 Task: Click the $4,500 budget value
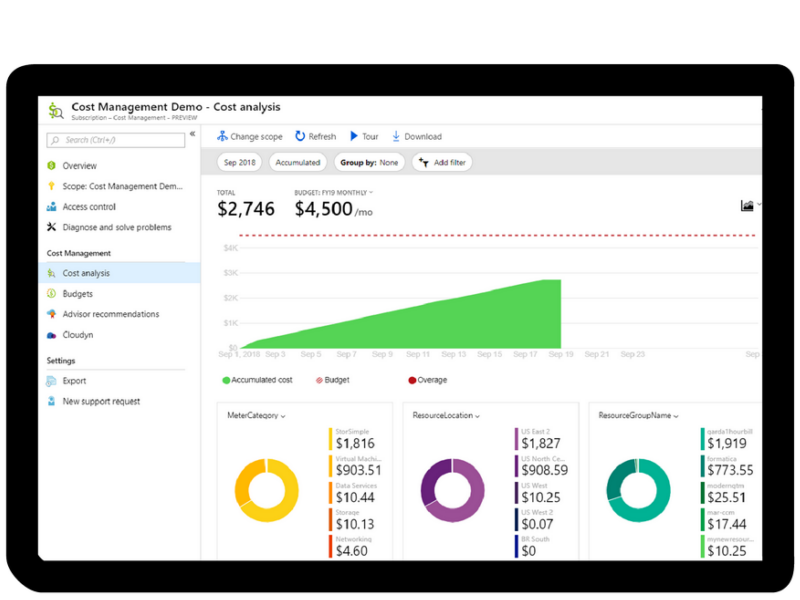pyautogui.click(x=323, y=209)
